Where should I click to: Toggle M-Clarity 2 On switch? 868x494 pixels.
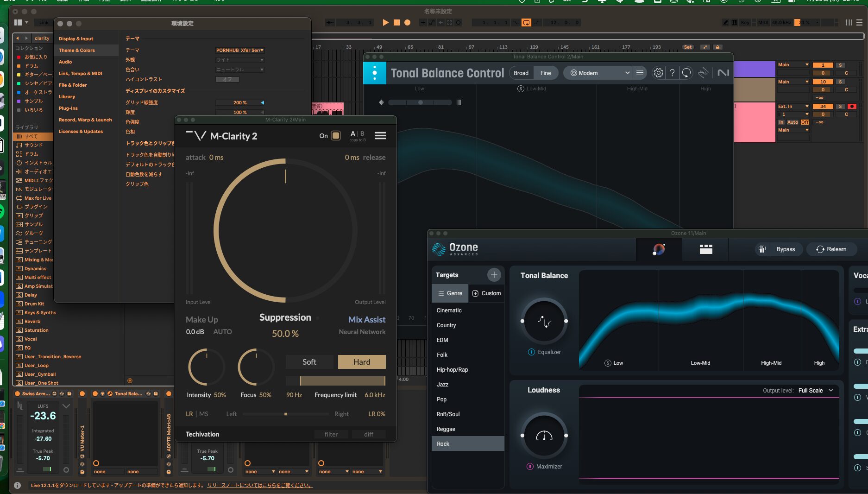[336, 136]
